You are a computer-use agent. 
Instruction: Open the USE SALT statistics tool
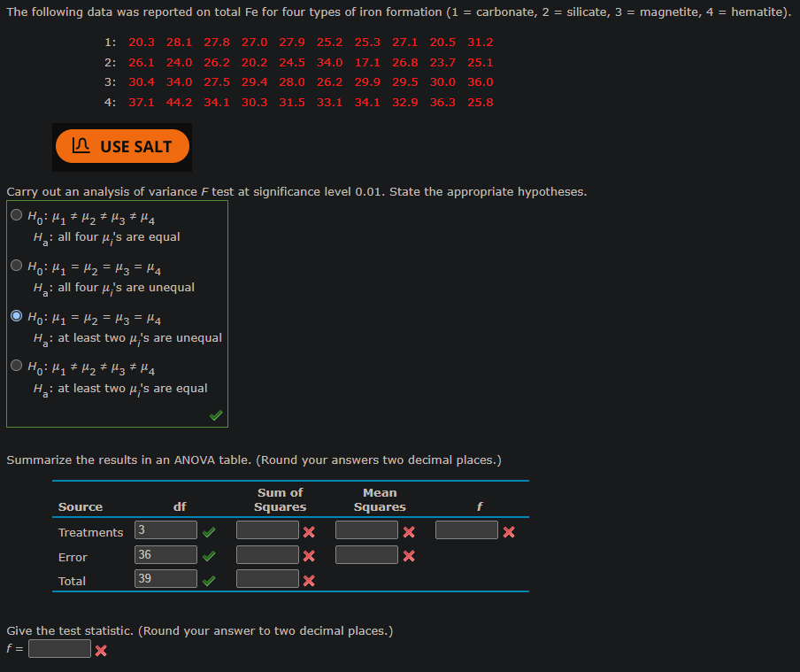point(122,147)
